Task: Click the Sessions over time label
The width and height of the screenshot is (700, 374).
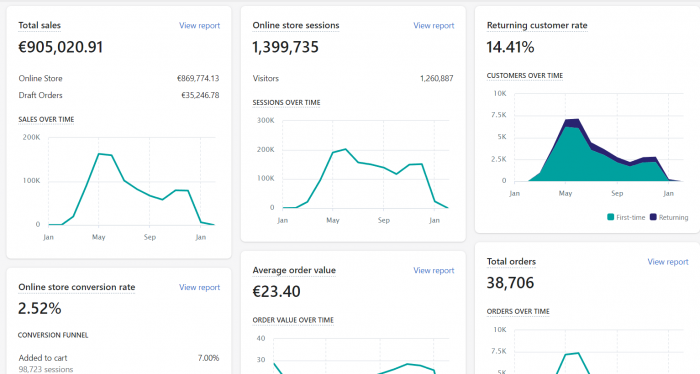Action: [286, 102]
